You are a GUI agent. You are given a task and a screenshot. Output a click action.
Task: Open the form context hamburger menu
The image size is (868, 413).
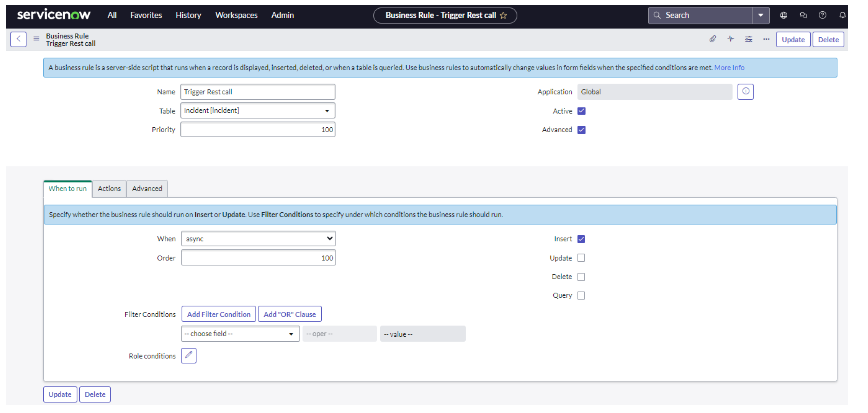(37, 38)
